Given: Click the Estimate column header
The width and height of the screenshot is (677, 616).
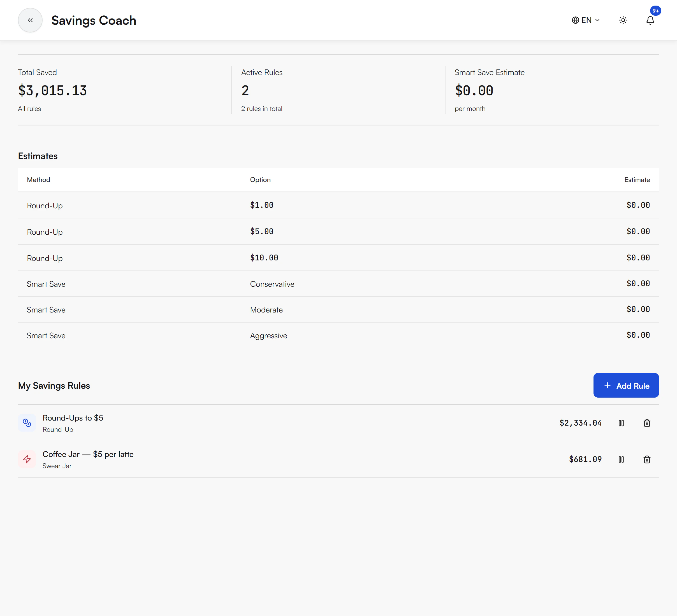Looking at the screenshot, I should [x=637, y=180].
